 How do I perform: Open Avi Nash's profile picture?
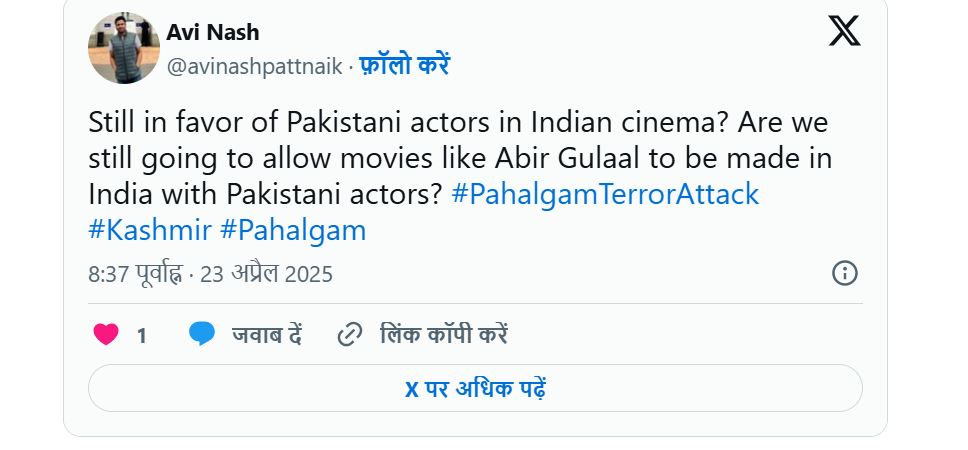coord(124,48)
